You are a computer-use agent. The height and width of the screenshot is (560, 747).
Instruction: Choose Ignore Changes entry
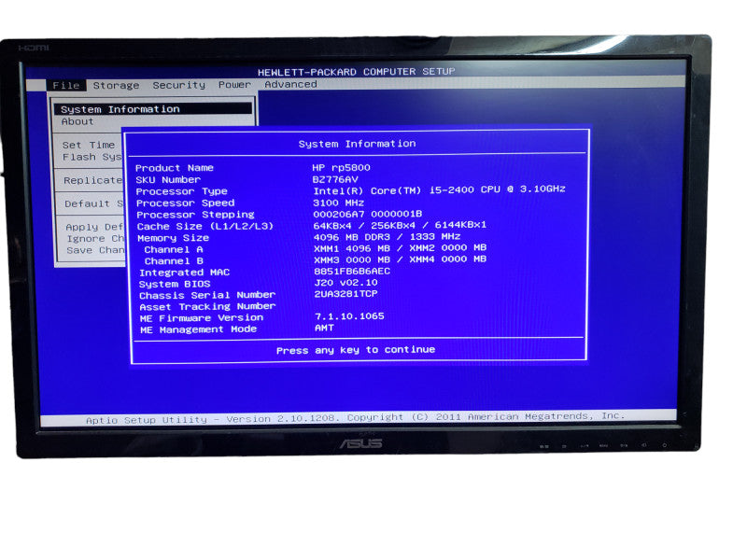[x=95, y=238]
